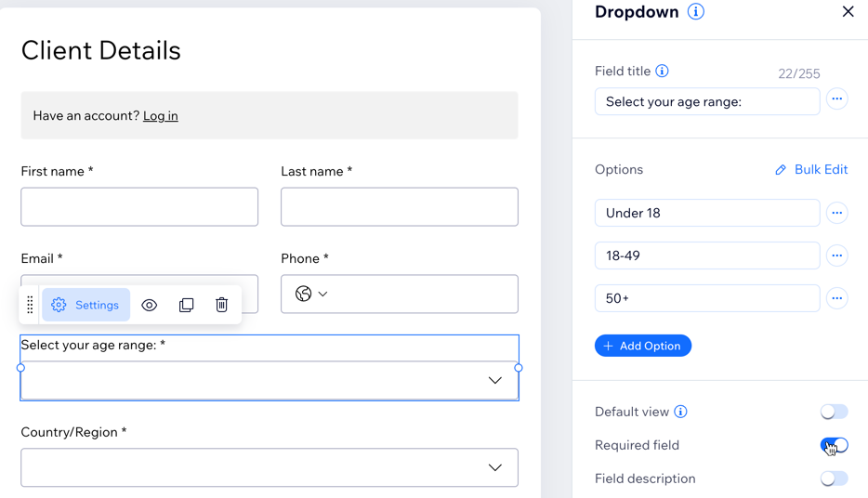Duplicate the age range field
The height and width of the screenshot is (498, 868).
tap(186, 305)
